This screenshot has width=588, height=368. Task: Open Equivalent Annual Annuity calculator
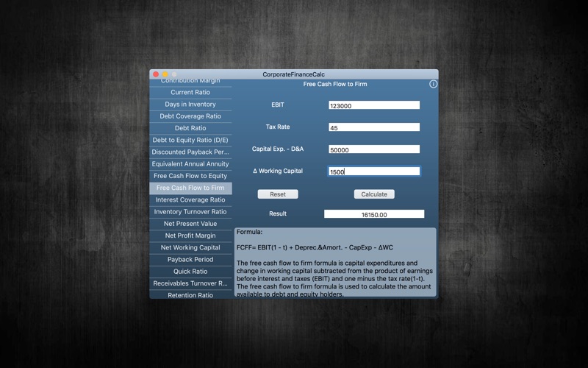190,164
